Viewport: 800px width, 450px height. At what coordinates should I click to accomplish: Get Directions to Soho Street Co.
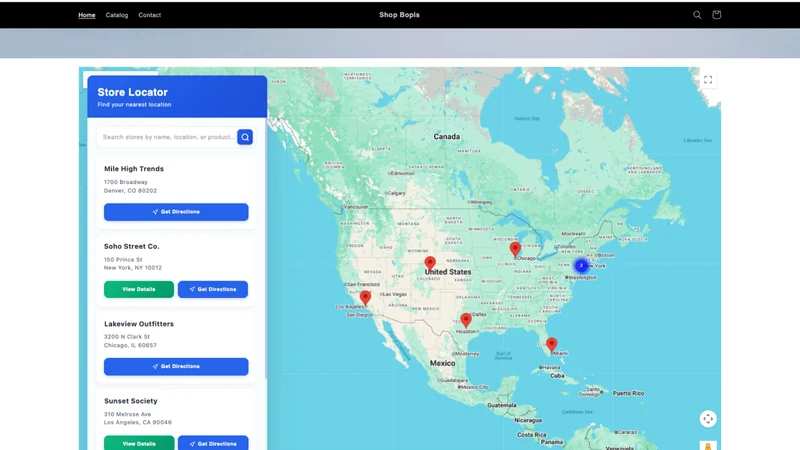click(213, 289)
